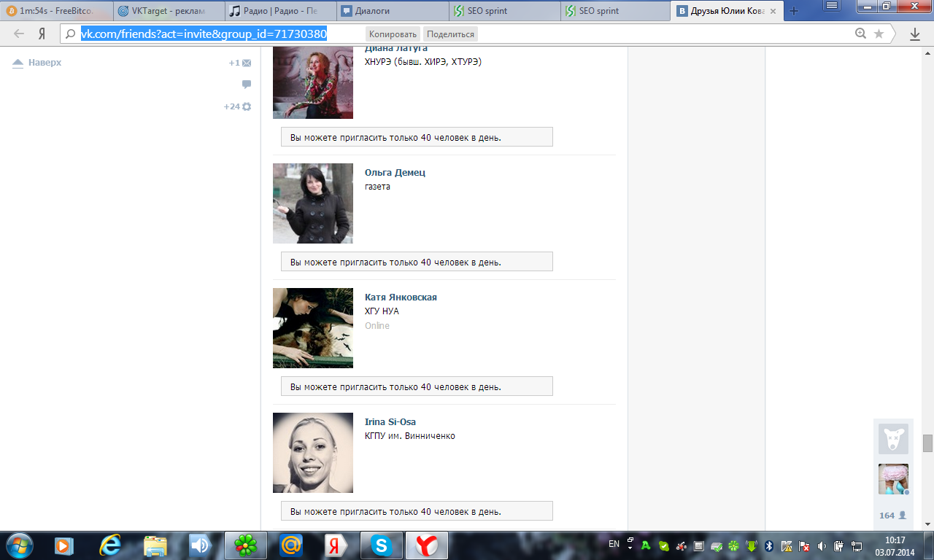Open the volume speaker tray icon
Viewport: 934px width, 560px height.
pos(822,545)
